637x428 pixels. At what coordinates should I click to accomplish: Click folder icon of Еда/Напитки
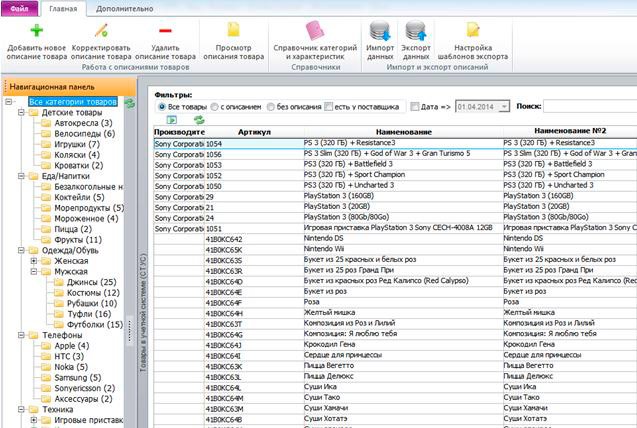[34, 176]
